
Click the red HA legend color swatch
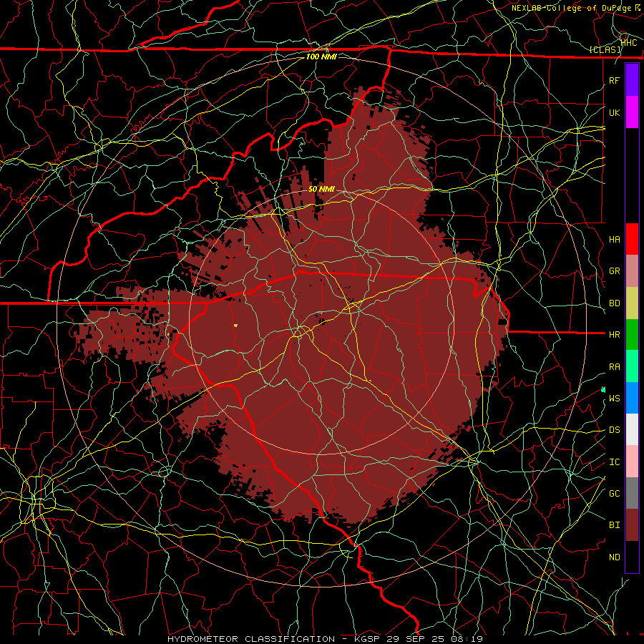632,239
